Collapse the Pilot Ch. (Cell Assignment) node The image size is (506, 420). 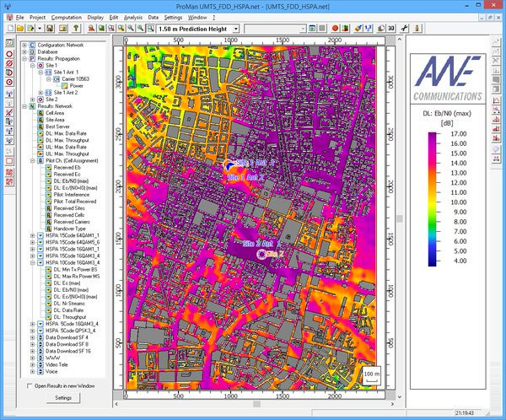tap(32, 160)
